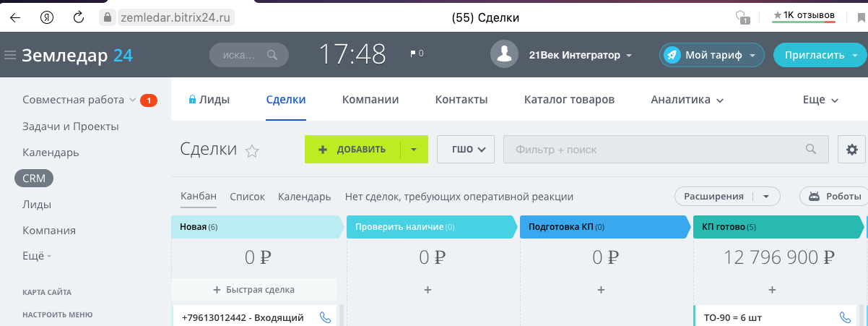The image size is (868, 326).
Task: Switch to Список view
Action: (247, 197)
